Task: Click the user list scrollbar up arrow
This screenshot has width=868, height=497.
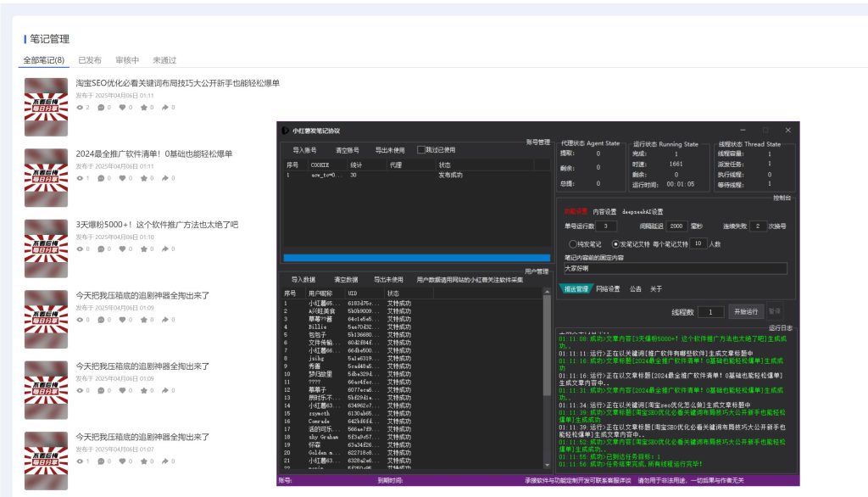Action: (547, 293)
